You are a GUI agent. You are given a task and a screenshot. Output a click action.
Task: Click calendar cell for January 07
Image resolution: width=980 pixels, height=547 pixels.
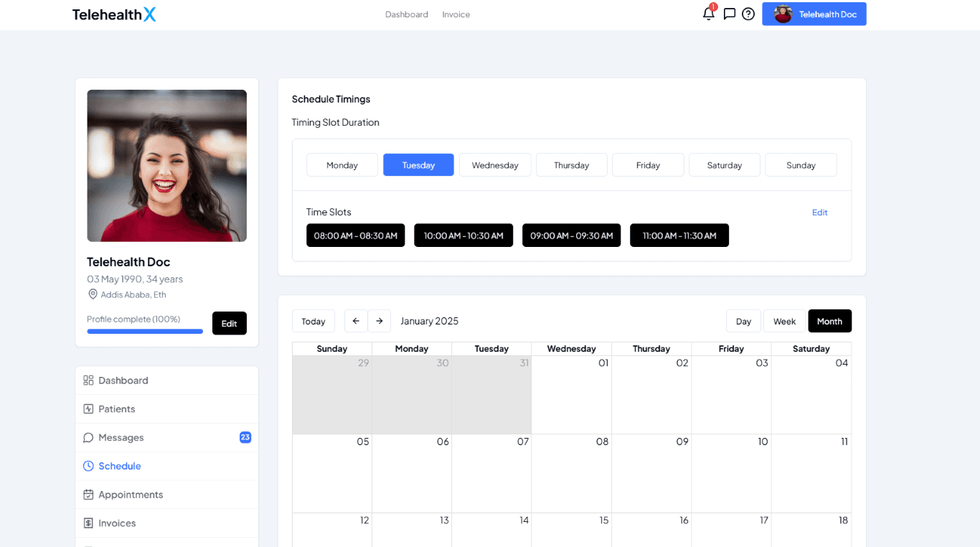(x=491, y=473)
